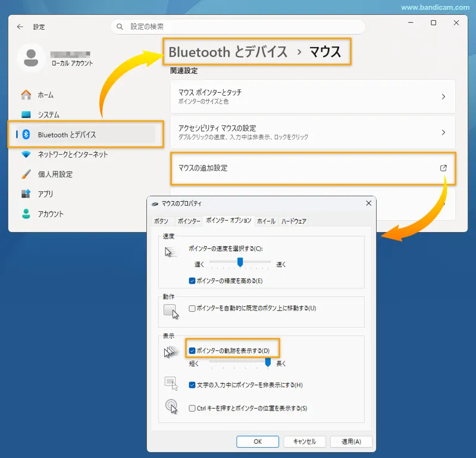Select アカウント in sidebar

tap(51, 214)
